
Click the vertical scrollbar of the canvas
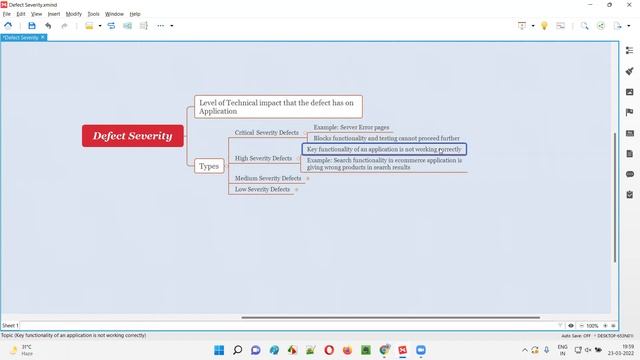(x=615, y=198)
